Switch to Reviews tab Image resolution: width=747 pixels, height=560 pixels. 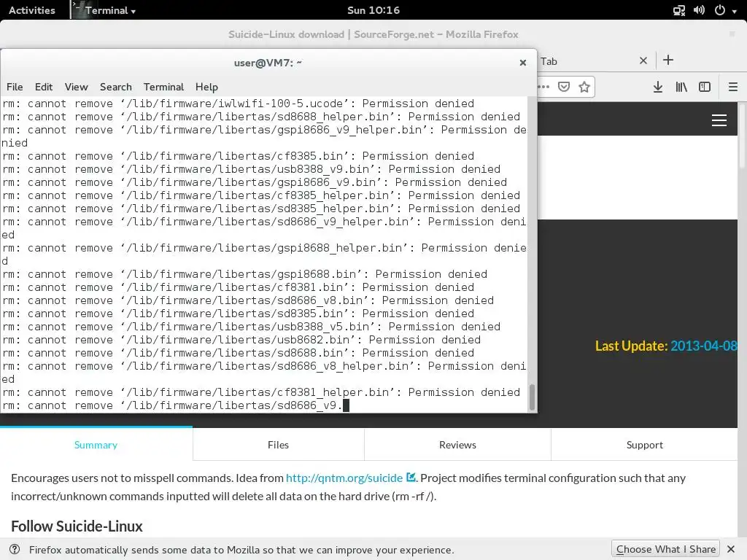point(457,445)
